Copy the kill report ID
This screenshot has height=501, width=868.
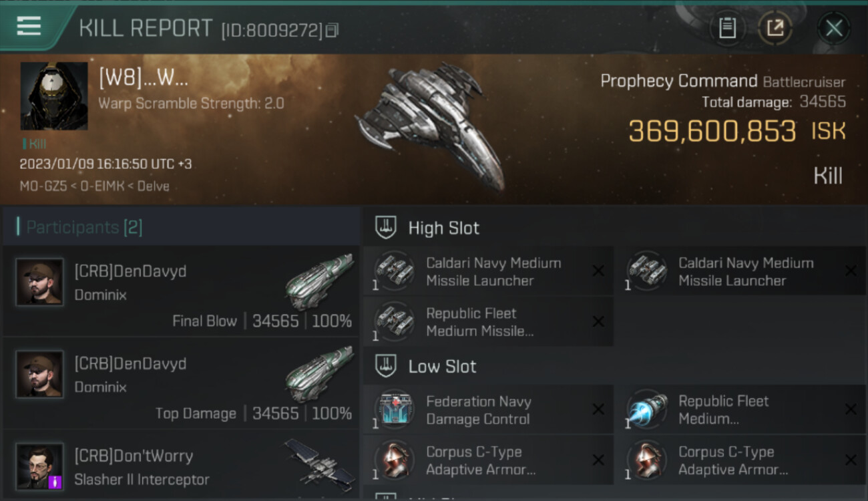[x=332, y=30]
